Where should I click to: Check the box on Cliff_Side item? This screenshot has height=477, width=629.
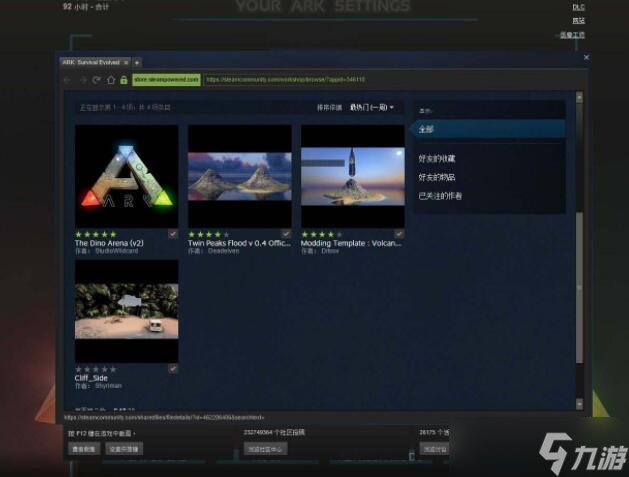[x=173, y=368]
